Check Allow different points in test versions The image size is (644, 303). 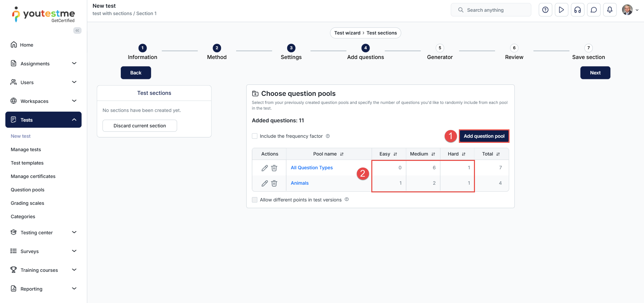[x=255, y=200]
